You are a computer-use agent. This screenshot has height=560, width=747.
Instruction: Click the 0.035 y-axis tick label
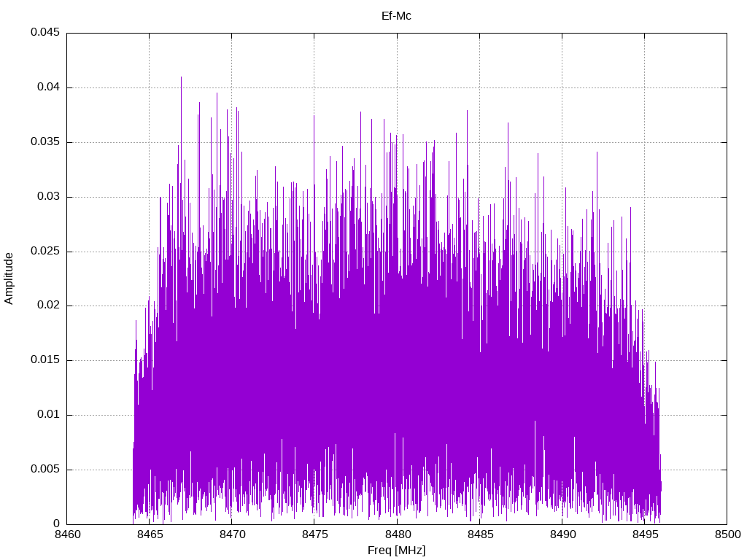(x=45, y=142)
